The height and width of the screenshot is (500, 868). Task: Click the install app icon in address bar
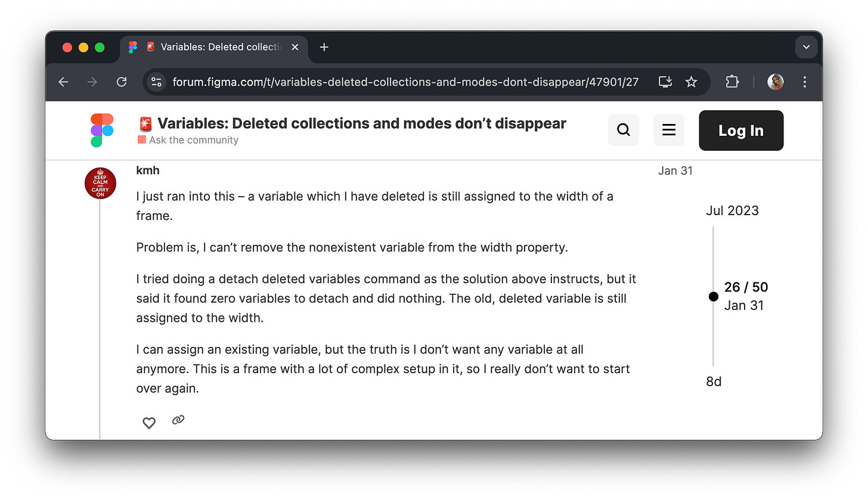click(665, 82)
